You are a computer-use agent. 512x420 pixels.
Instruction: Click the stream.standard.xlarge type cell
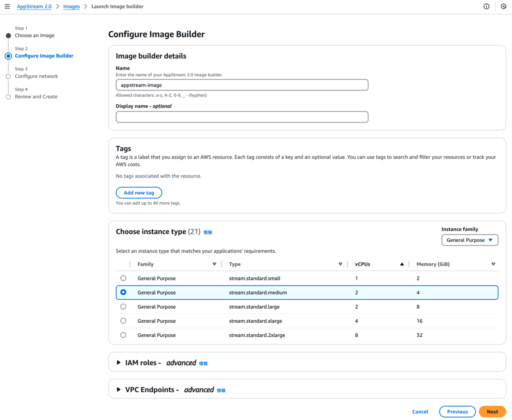point(256,321)
